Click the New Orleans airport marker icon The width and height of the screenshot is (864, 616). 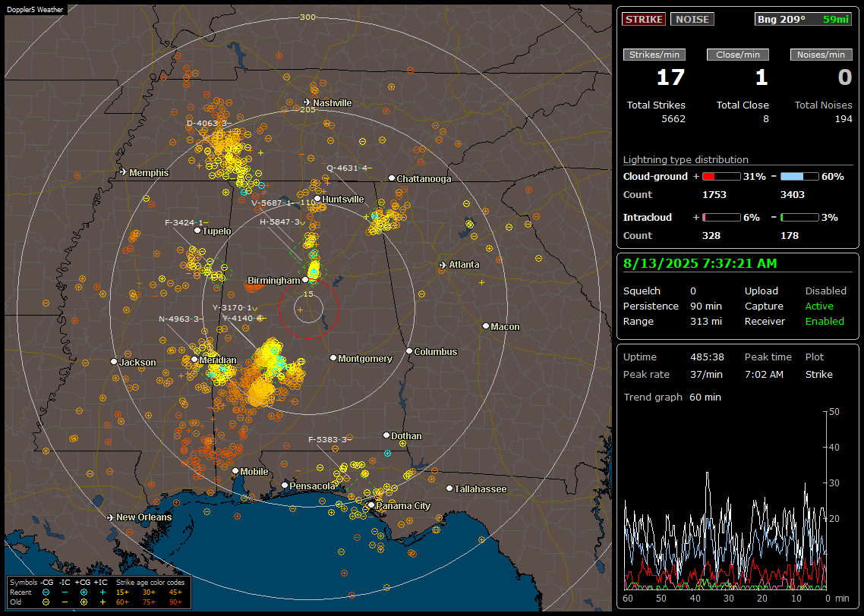click(111, 517)
